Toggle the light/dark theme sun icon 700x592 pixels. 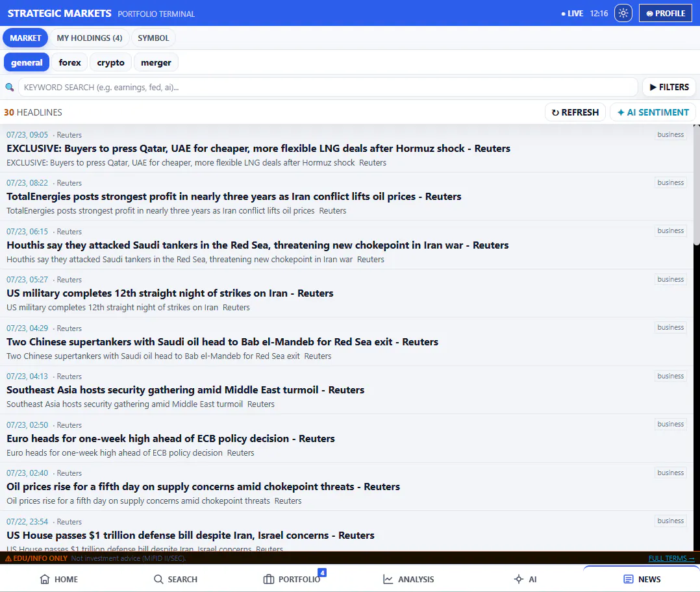tap(623, 13)
